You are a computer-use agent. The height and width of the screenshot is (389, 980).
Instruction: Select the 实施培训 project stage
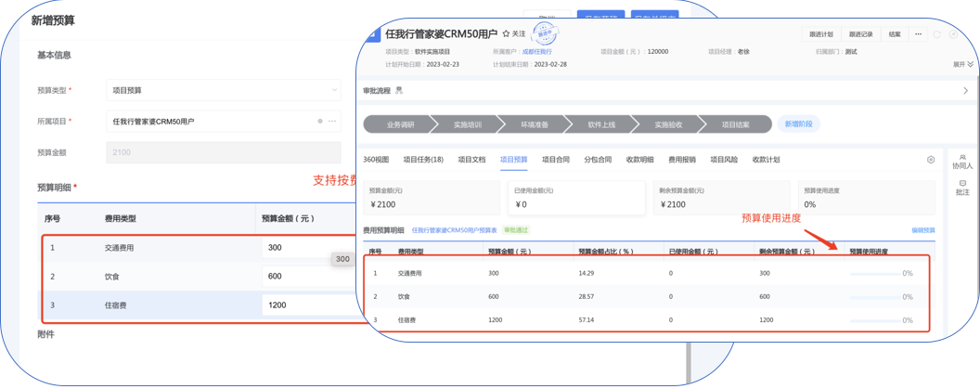[467, 124]
